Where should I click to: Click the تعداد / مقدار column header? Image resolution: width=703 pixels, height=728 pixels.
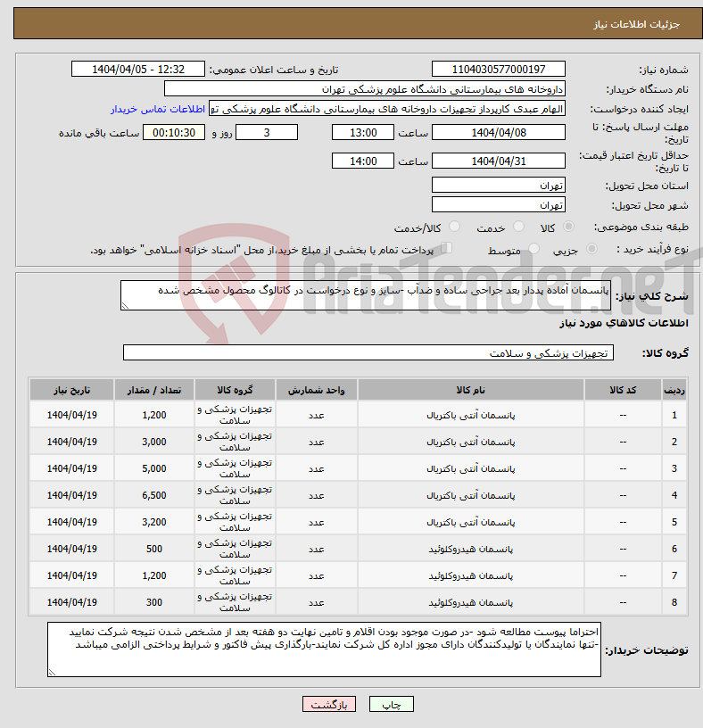pos(154,390)
